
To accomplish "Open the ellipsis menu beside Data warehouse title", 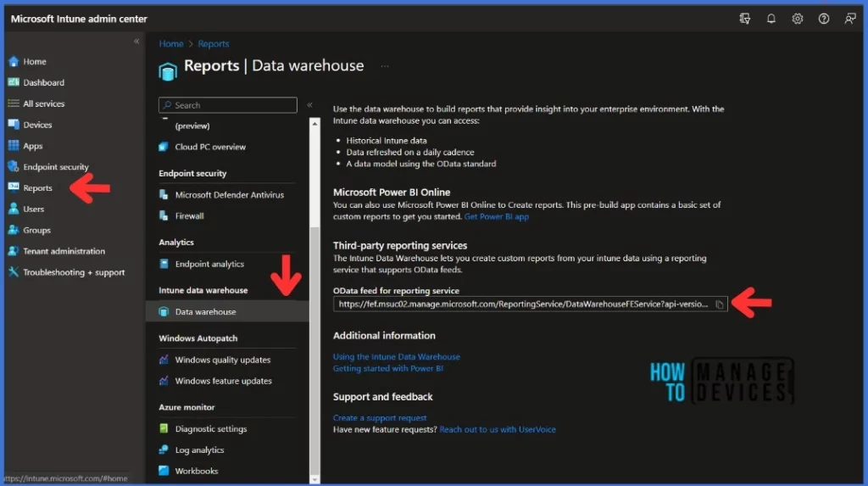I will point(385,66).
